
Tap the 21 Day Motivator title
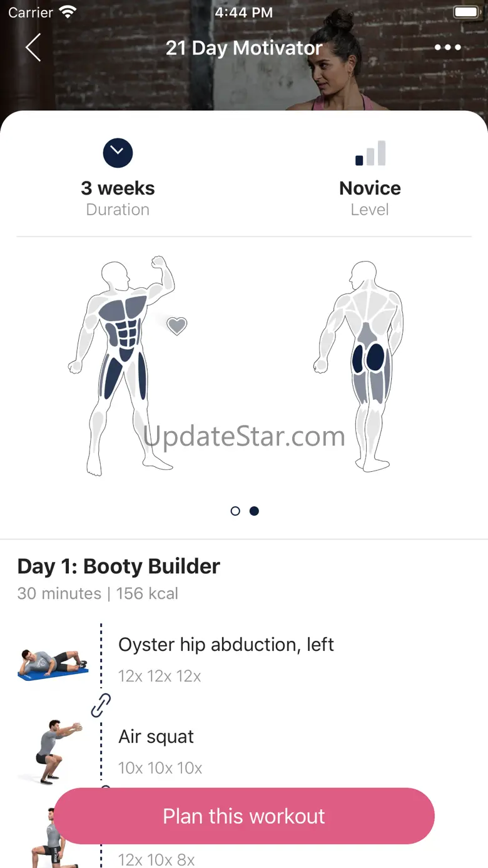tap(244, 48)
